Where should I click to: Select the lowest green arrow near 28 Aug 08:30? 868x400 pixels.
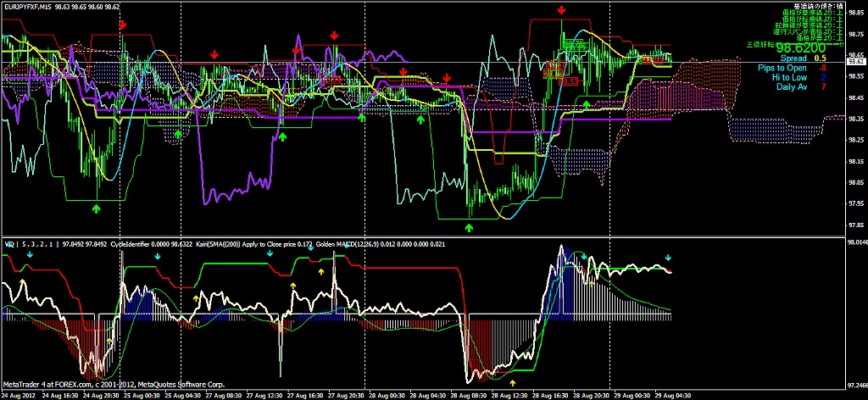pyautogui.click(x=470, y=227)
